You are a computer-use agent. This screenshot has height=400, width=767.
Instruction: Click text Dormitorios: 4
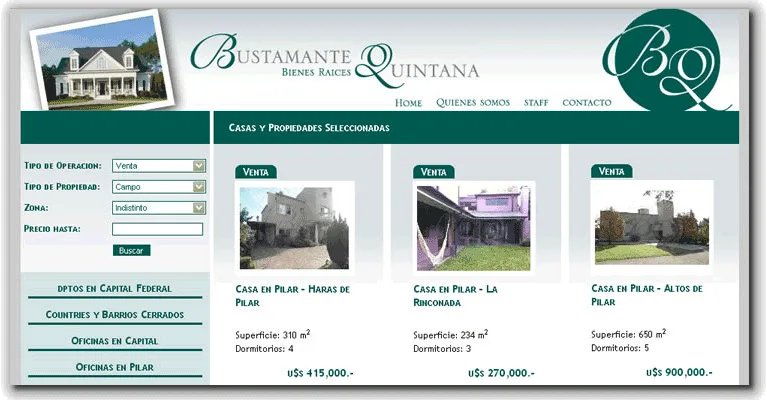click(x=265, y=349)
